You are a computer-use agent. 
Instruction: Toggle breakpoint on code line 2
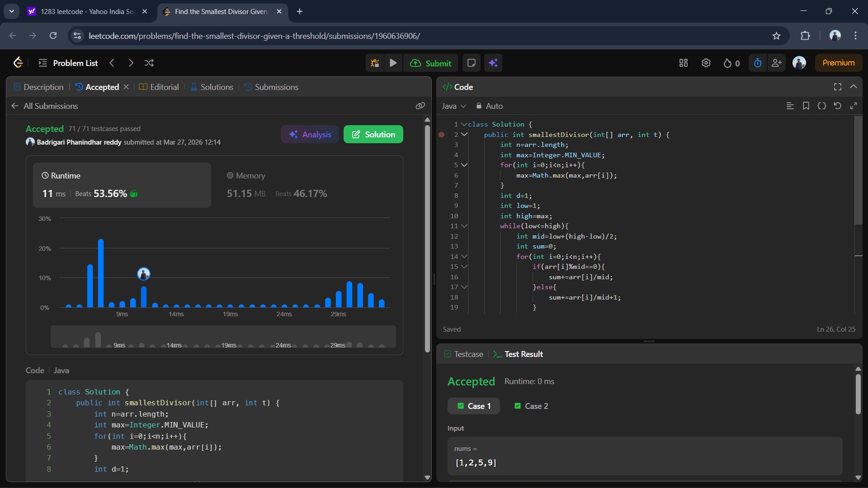pyautogui.click(x=442, y=135)
